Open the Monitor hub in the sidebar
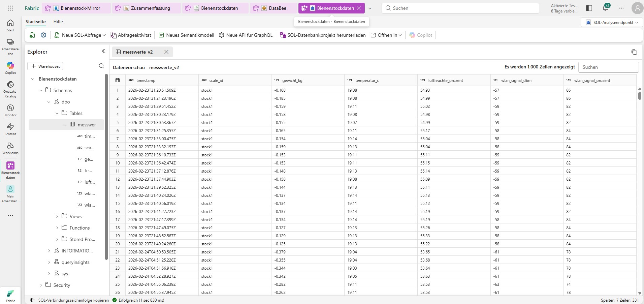644x304 pixels. pyautogui.click(x=10, y=110)
